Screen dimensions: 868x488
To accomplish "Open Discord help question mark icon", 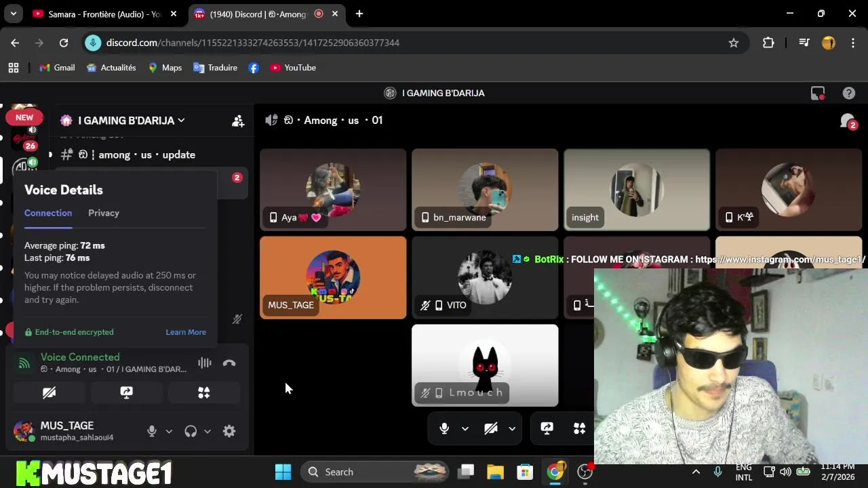I will click(849, 94).
